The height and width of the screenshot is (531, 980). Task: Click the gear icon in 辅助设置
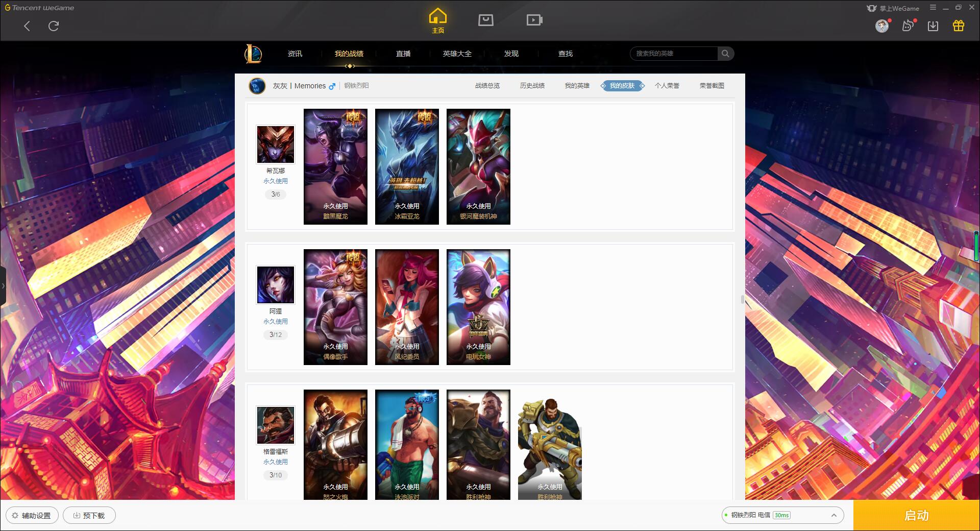point(15,516)
